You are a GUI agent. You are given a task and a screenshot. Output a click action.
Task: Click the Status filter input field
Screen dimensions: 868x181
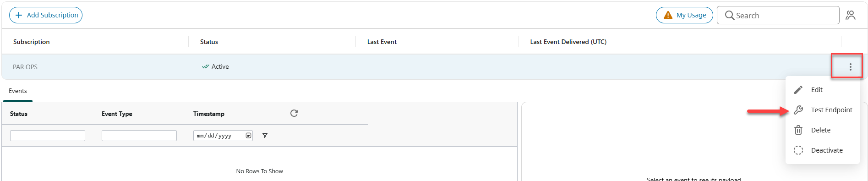pyautogui.click(x=48, y=136)
